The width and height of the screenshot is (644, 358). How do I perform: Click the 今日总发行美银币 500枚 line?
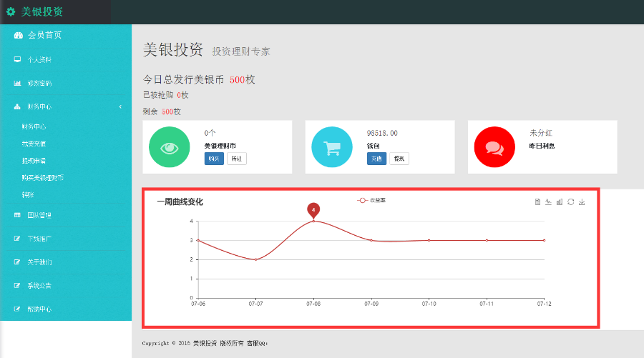tap(199, 79)
